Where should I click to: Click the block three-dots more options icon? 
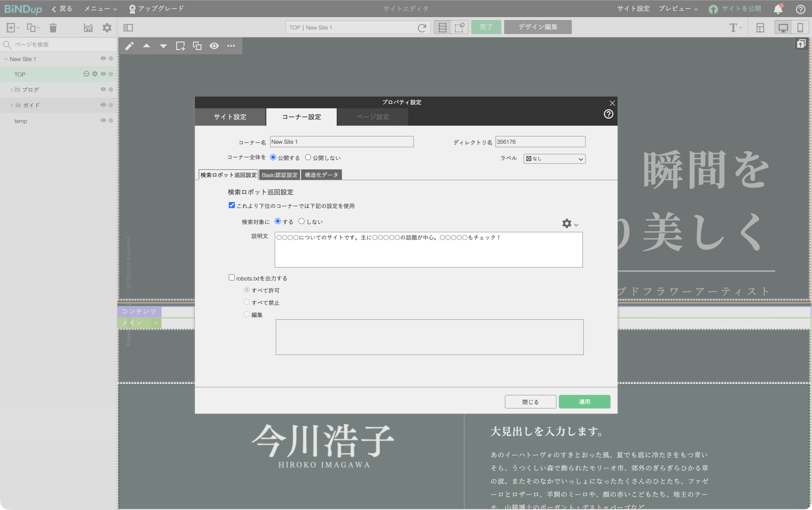point(231,46)
